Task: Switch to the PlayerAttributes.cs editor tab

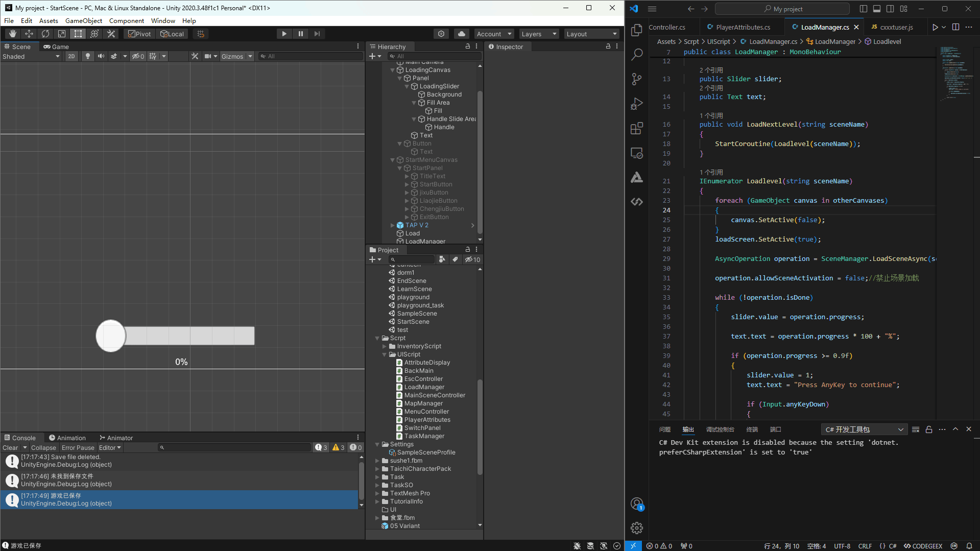Action: [743, 27]
